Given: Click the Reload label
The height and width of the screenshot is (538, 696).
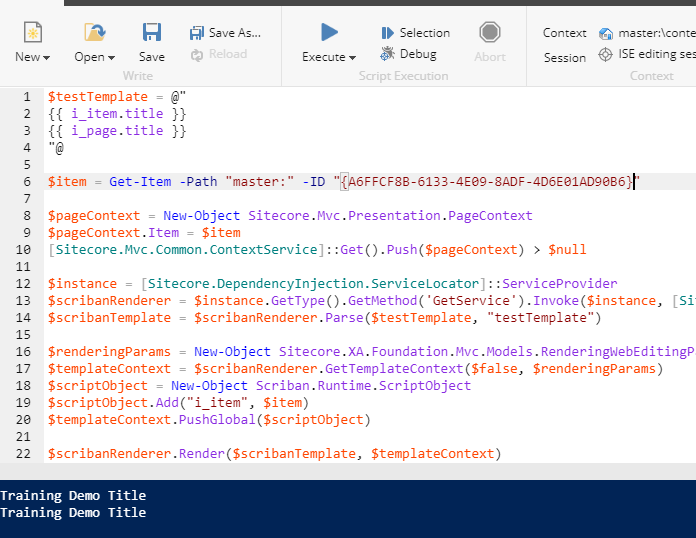Looking at the screenshot, I should pos(228,54).
